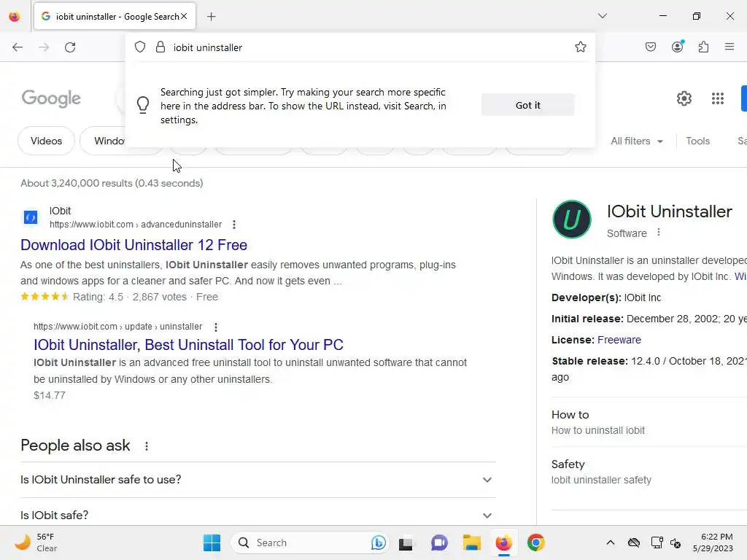747x560 pixels.
Task: Dismiss the tip with Got it button
Action: click(528, 105)
